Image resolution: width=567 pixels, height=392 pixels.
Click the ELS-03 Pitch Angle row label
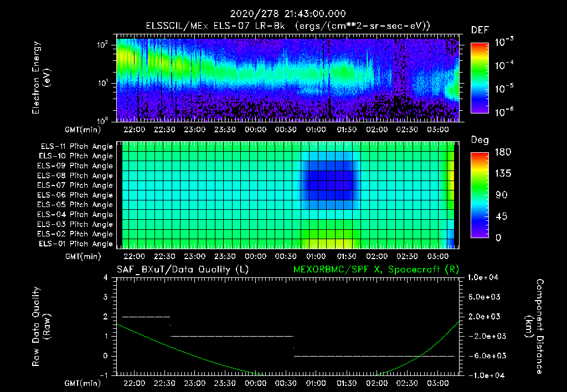[75, 224]
